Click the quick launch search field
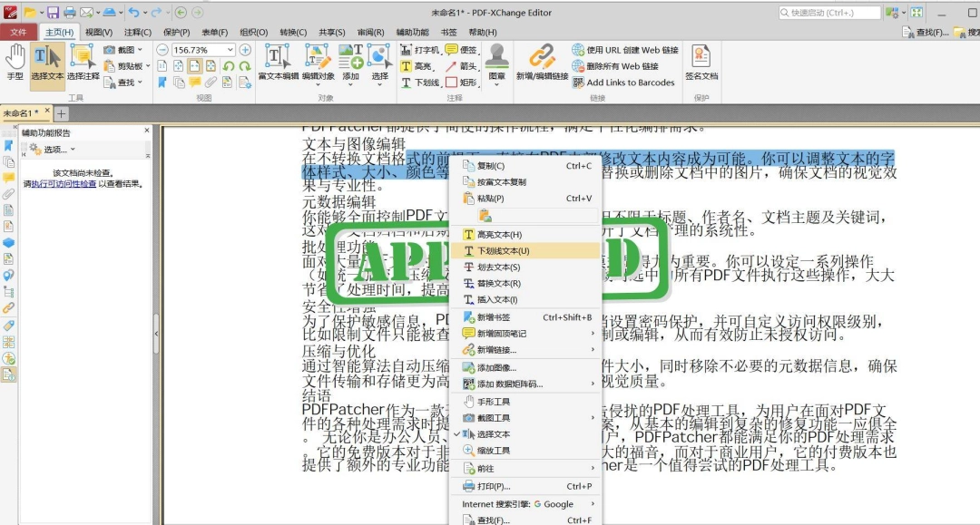 click(829, 13)
